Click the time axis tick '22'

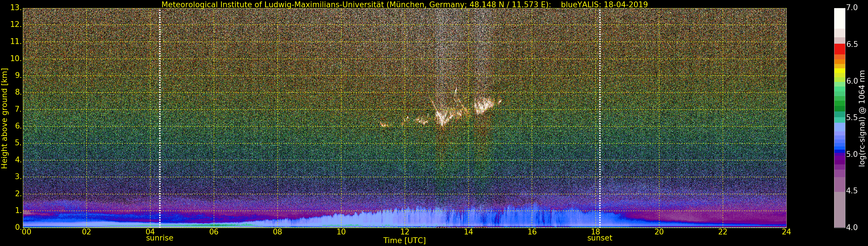(723, 232)
